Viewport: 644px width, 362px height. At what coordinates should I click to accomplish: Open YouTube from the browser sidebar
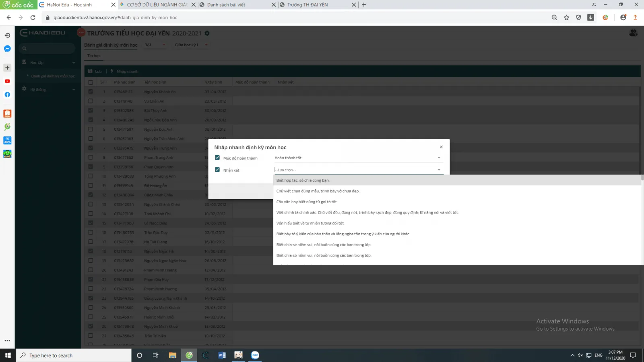pyautogui.click(x=7, y=81)
